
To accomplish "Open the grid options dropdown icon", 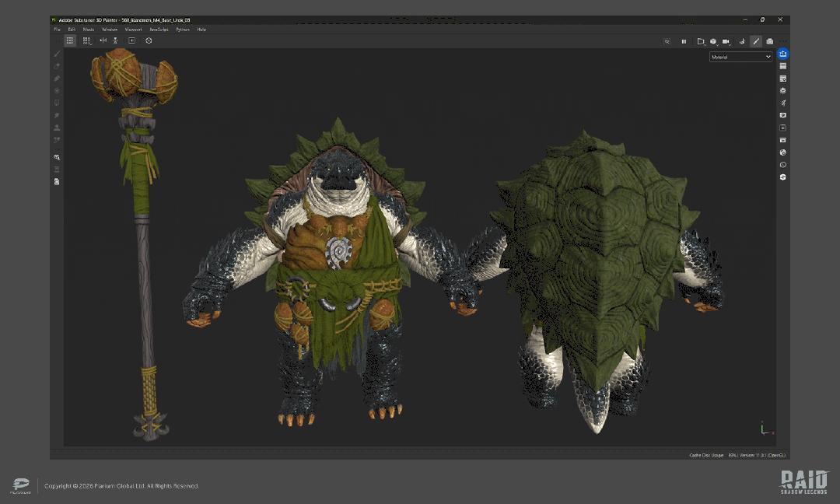I will pyautogui.click(x=87, y=40).
